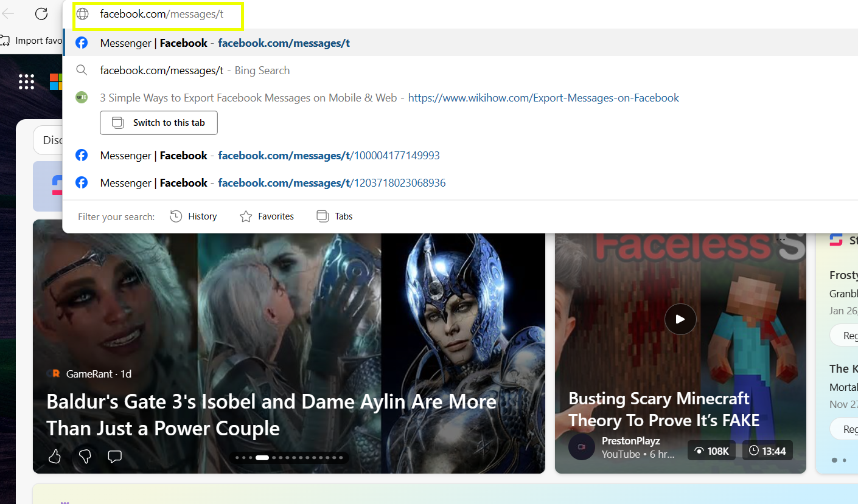Image resolution: width=858 pixels, height=504 pixels.
Task: Filter search by Tabs
Action: point(335,216)
